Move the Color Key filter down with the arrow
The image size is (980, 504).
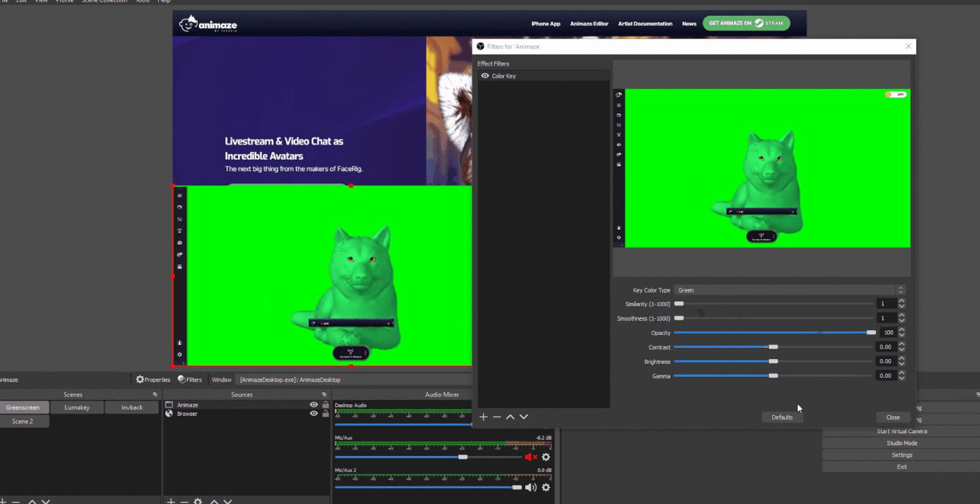pos(524,417)
